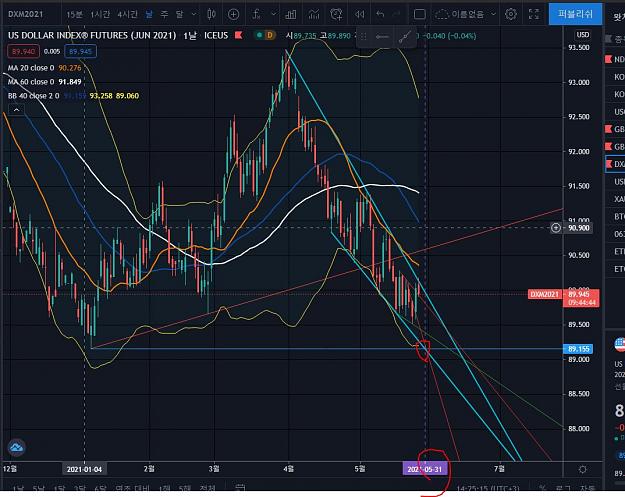Open the DXM2021 symbol search box
This screenshot has height=497, width=625.
26,14
